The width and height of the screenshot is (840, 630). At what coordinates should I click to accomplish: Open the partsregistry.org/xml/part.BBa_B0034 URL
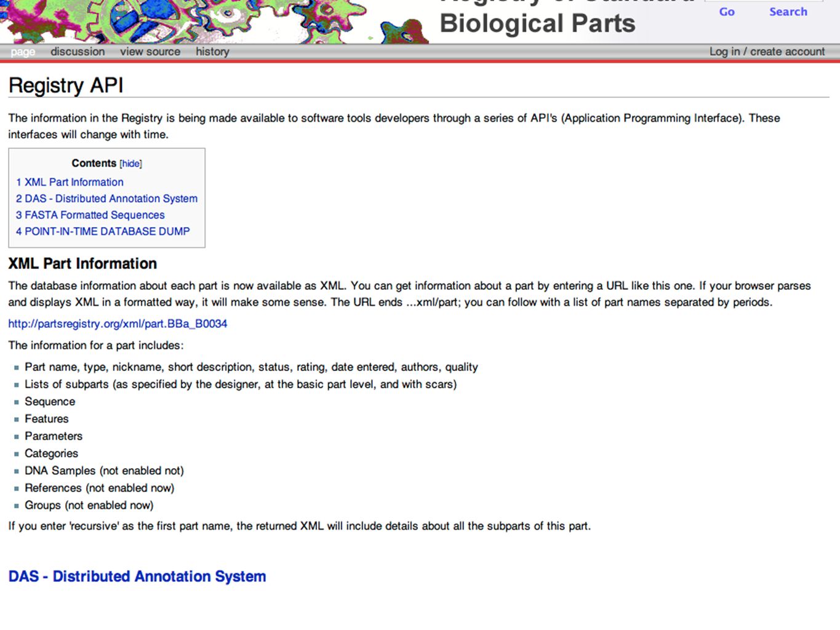[x=118, y=324]
